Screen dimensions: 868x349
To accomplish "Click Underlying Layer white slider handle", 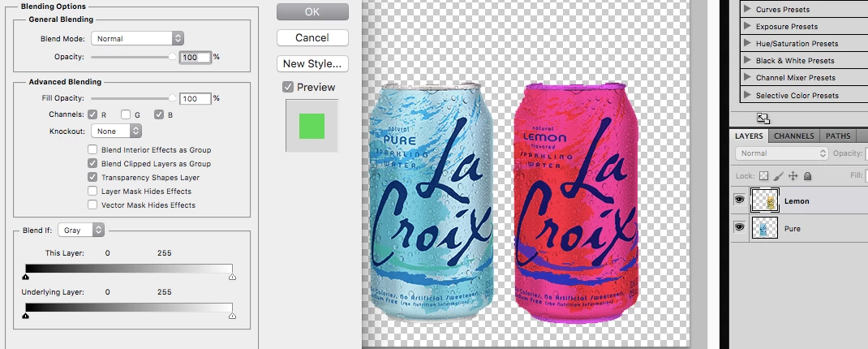I will coord(233,315).
